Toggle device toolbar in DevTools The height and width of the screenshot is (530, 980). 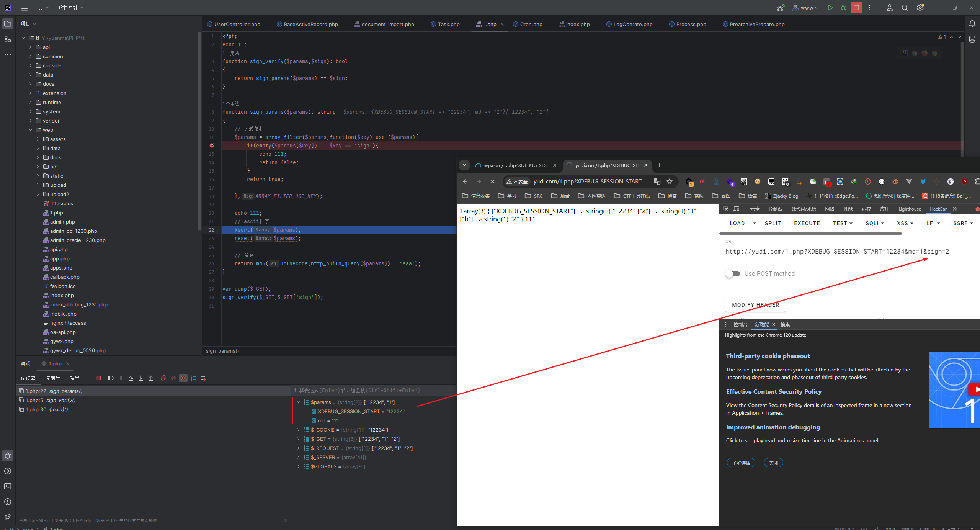pos(736,209)
